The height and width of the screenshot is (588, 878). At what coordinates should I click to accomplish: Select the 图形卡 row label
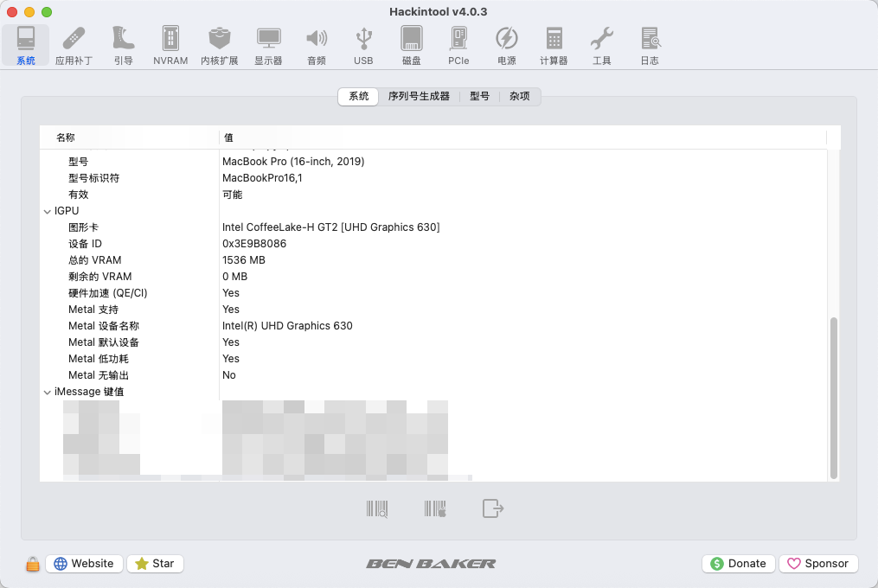click(83, 227)
